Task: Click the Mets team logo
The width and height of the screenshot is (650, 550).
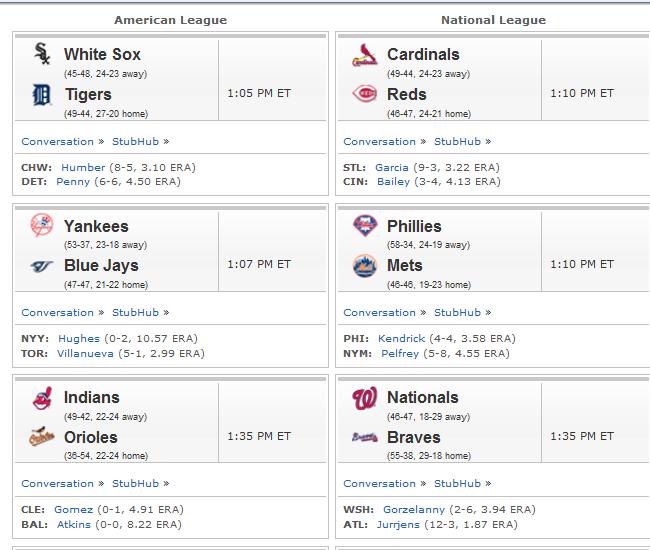Action: click(x=365, y=266)
